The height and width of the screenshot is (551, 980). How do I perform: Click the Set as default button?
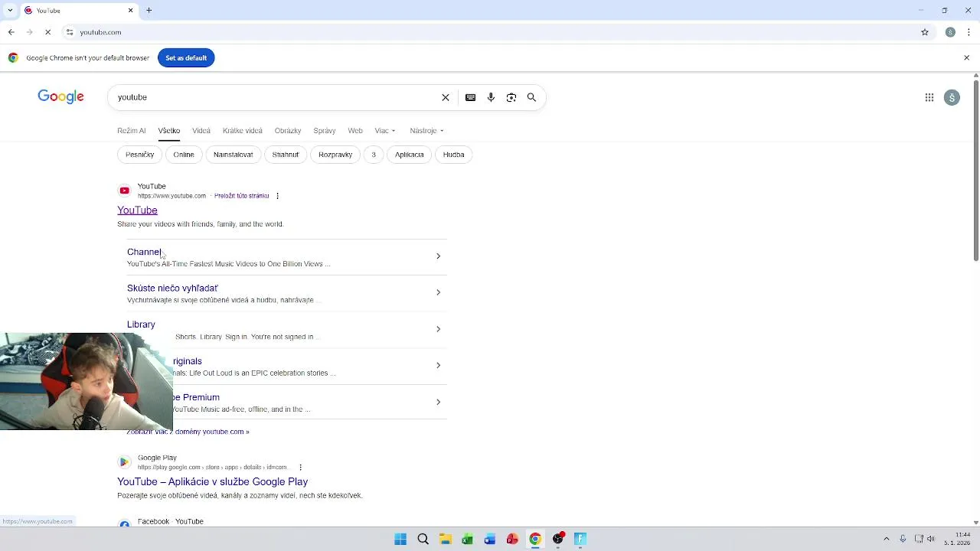[186, 58]
